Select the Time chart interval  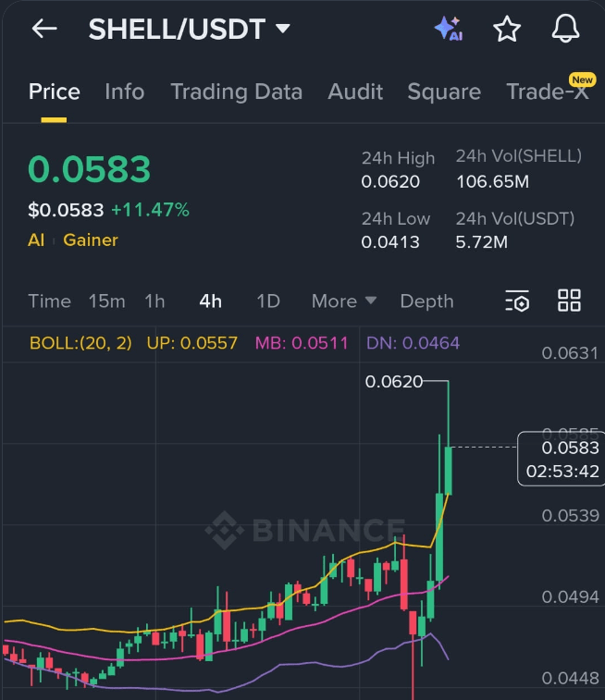coord(50,301)
